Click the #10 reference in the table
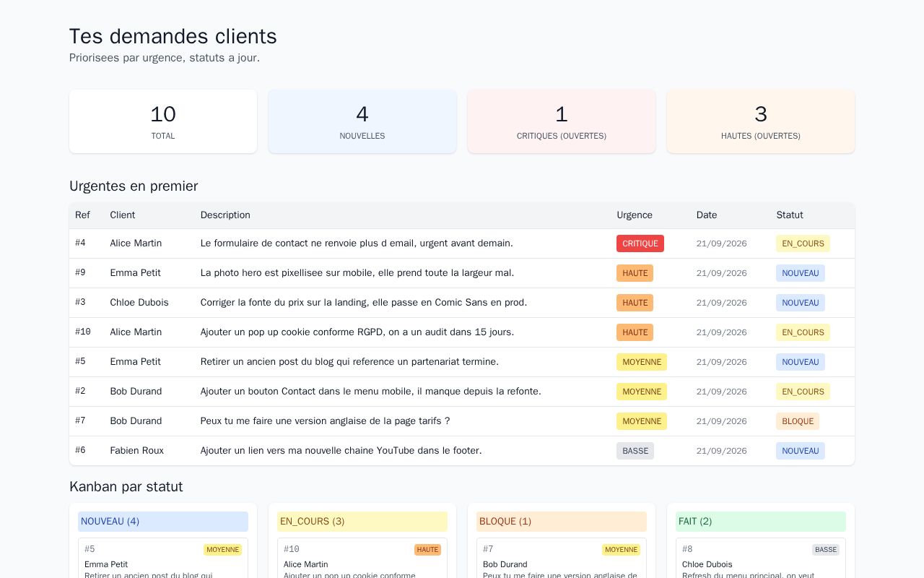The width and height of the screenshot is (924, 578). pyautogui.click(x=83, y=332)
